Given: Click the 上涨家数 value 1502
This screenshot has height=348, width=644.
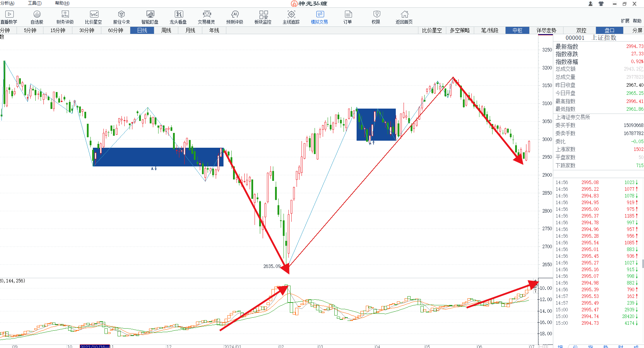Looking at the screenshot, I should pos(638,149).
